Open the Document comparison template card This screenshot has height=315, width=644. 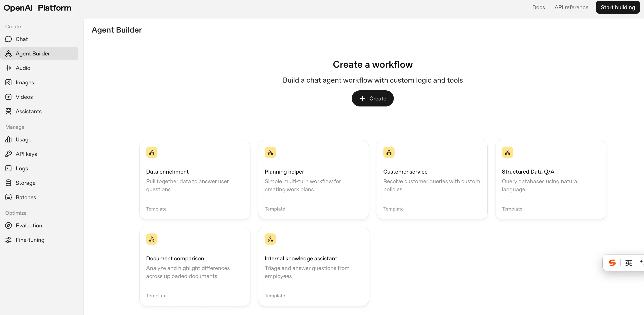(195, 266)
